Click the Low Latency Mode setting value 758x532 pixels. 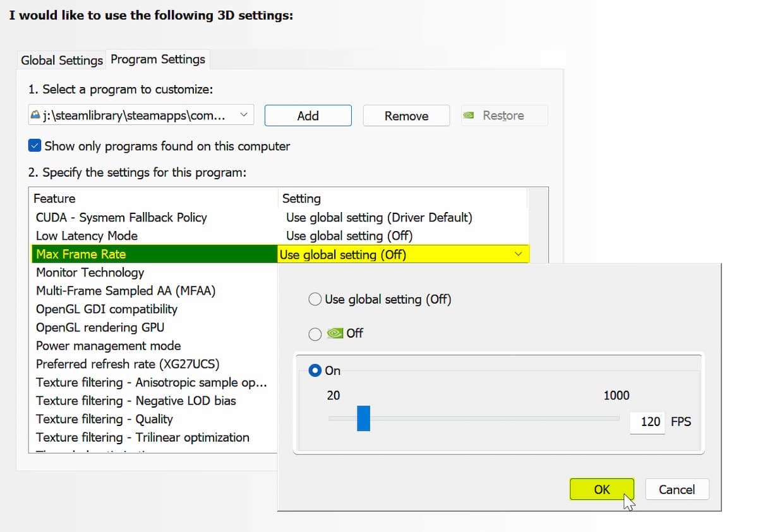(x=349, y=235)
